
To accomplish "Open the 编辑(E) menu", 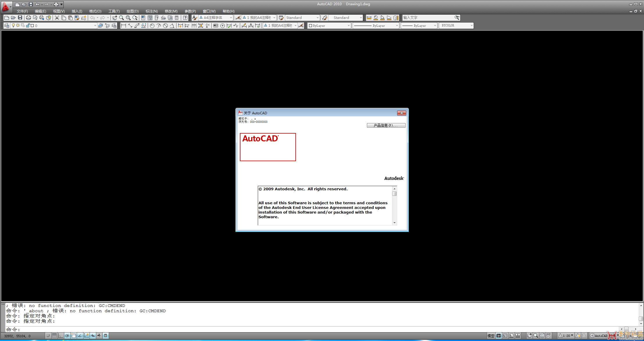I will click(40, 11).
